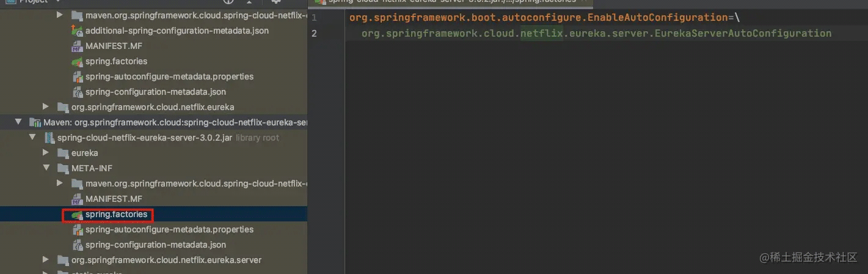Image resolution: width=868 pixels, height=274 pixels.
Task: Click the package icon of org.springframework.cloud.netflix.eureka.server
Action: pyautogui.click(x=62, y=260)
